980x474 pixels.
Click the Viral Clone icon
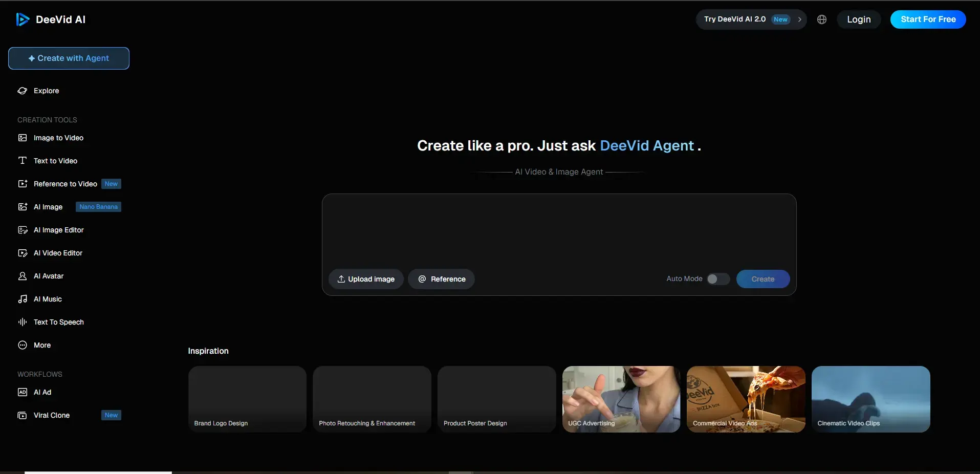[x=23, y=415]
